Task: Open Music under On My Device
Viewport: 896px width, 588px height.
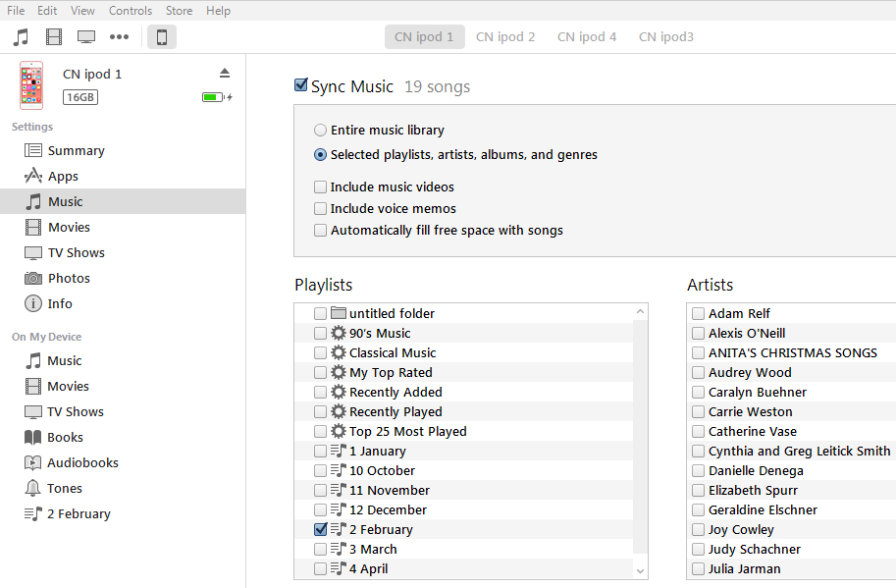Action: (x=123, y=360)
